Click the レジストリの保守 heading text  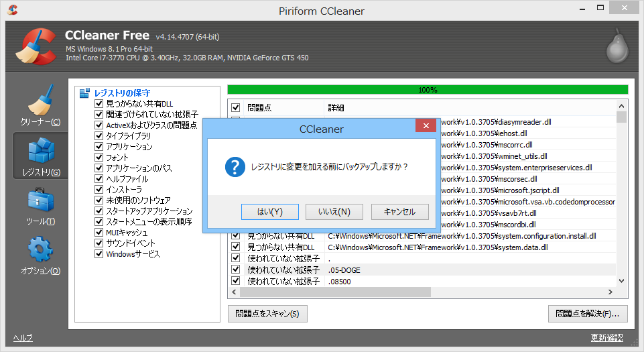coord(122,93)
